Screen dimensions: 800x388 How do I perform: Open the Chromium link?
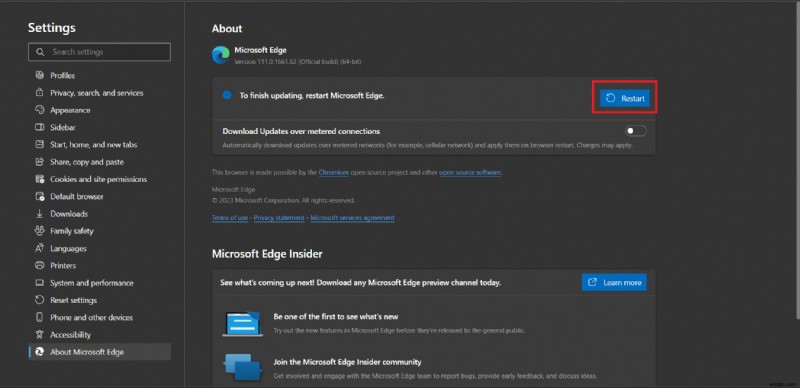coord(334,173)
